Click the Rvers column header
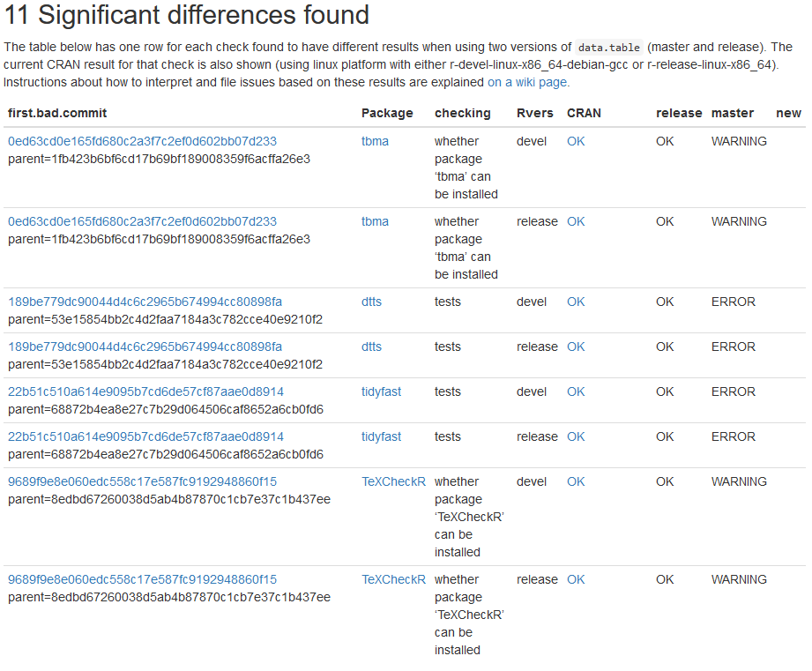812x671 pixels. [533, 113]
